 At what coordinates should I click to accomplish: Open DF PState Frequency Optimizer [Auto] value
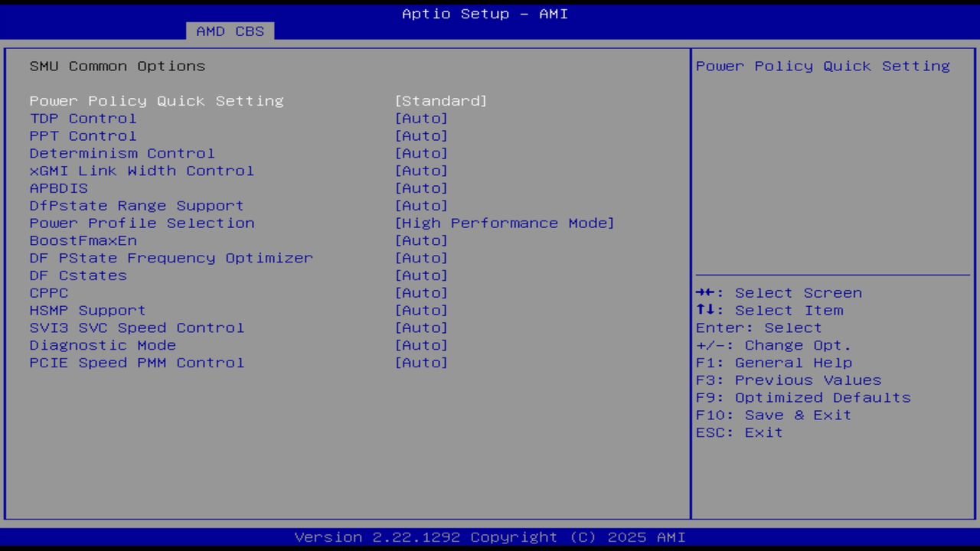coord(421,258)
